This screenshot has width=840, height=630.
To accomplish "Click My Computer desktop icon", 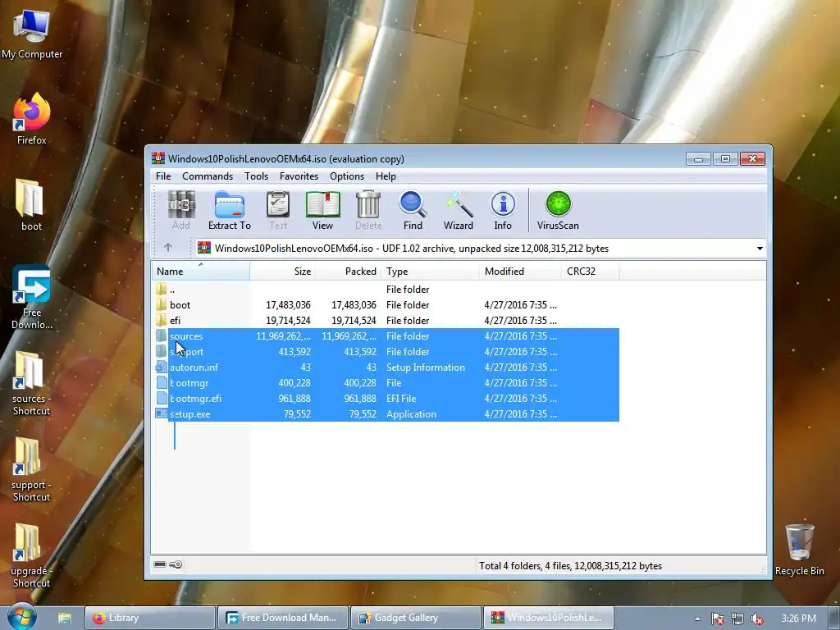I will (x=32, y=34).
